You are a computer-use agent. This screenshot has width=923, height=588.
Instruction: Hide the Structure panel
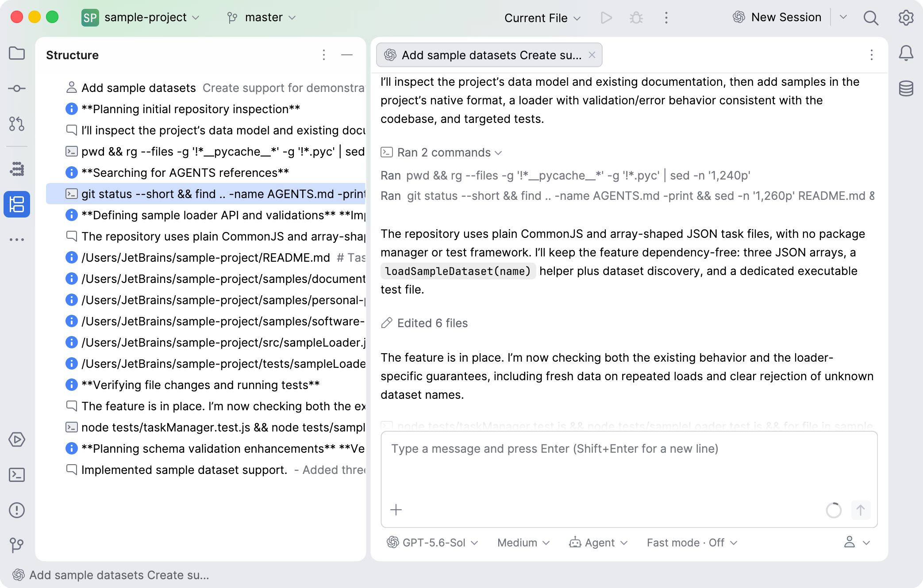click(347, 55)
